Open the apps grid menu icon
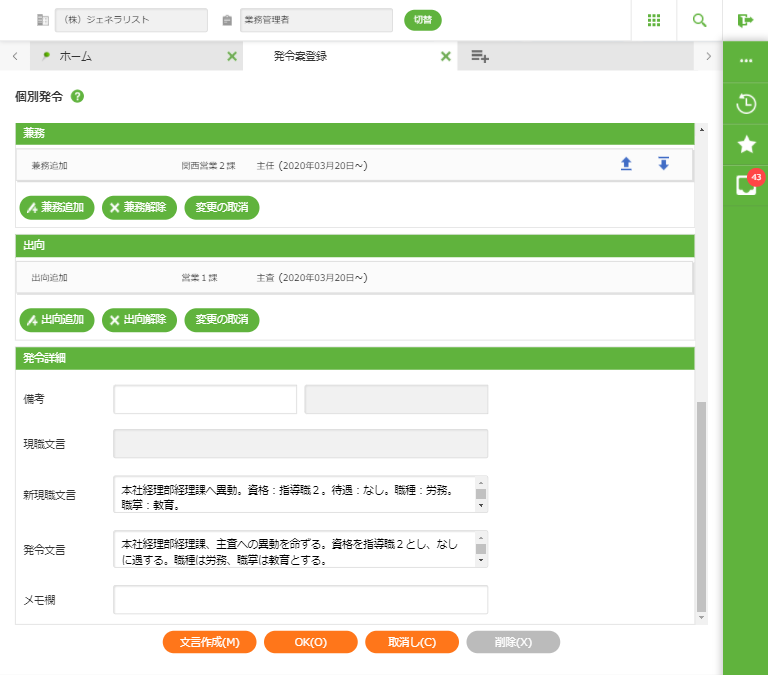Screen dimensions: 768x675 tap(654, 20)
